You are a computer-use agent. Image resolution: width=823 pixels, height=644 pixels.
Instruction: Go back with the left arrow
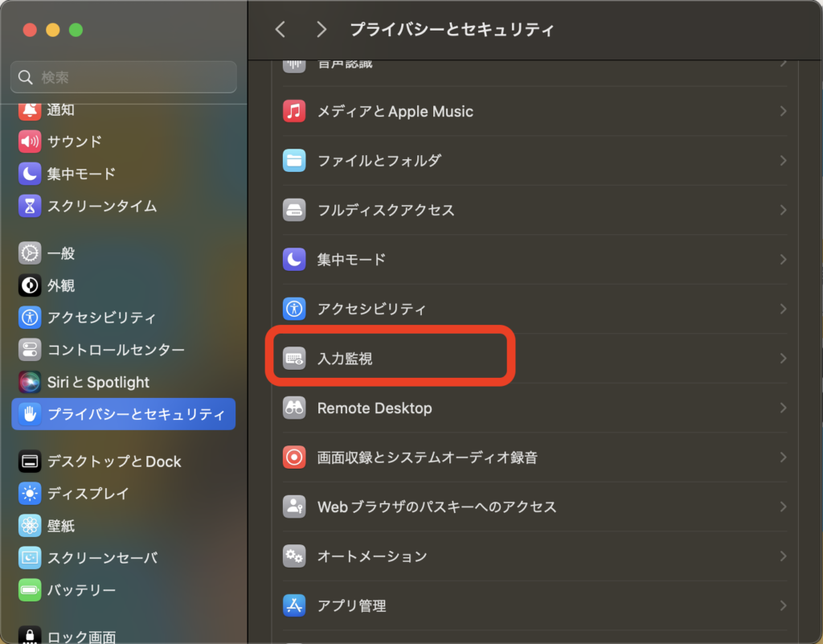[280, 30]
